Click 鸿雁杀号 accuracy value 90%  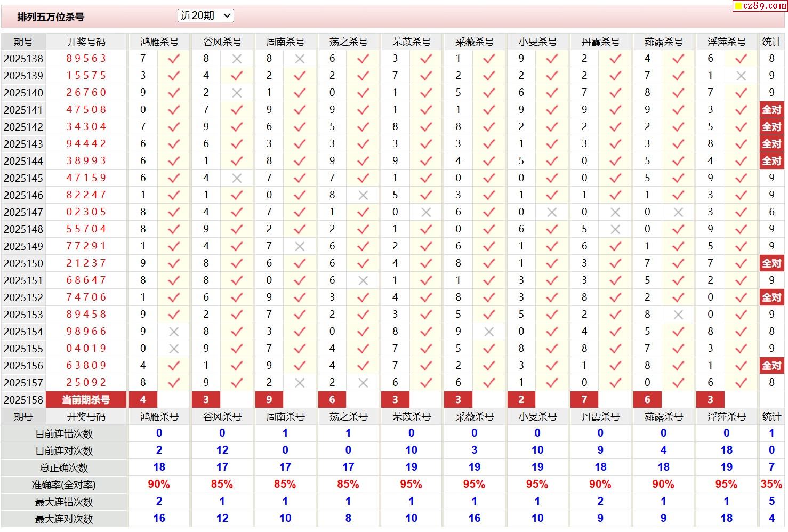point(159,485)
